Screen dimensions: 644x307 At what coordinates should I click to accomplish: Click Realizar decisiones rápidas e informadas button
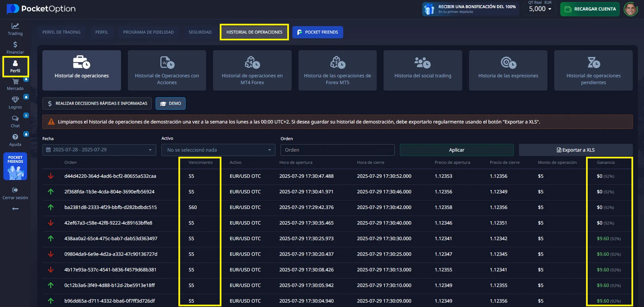[x=97, y=103]
